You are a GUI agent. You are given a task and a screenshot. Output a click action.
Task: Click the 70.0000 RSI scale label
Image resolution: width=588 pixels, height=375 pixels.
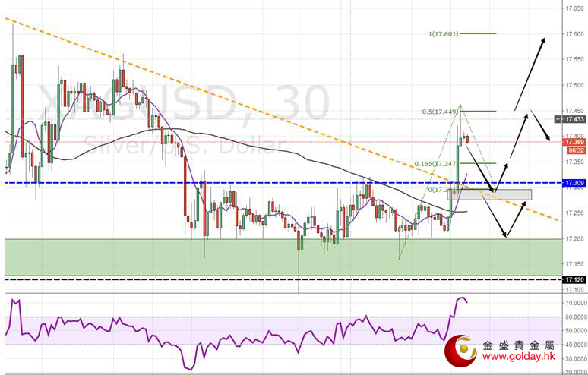point(577,303)
